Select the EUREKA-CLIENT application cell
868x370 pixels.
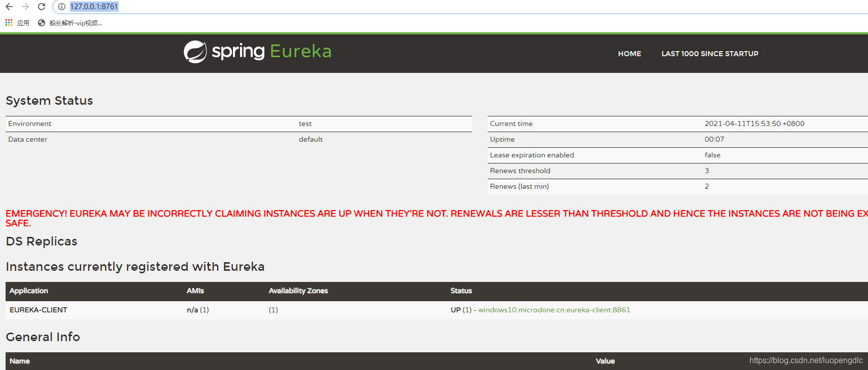(x=38, y=310)
